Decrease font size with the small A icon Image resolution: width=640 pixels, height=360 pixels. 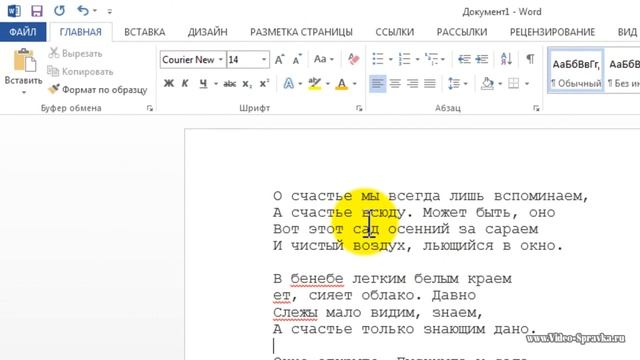[x=297, y=60]
